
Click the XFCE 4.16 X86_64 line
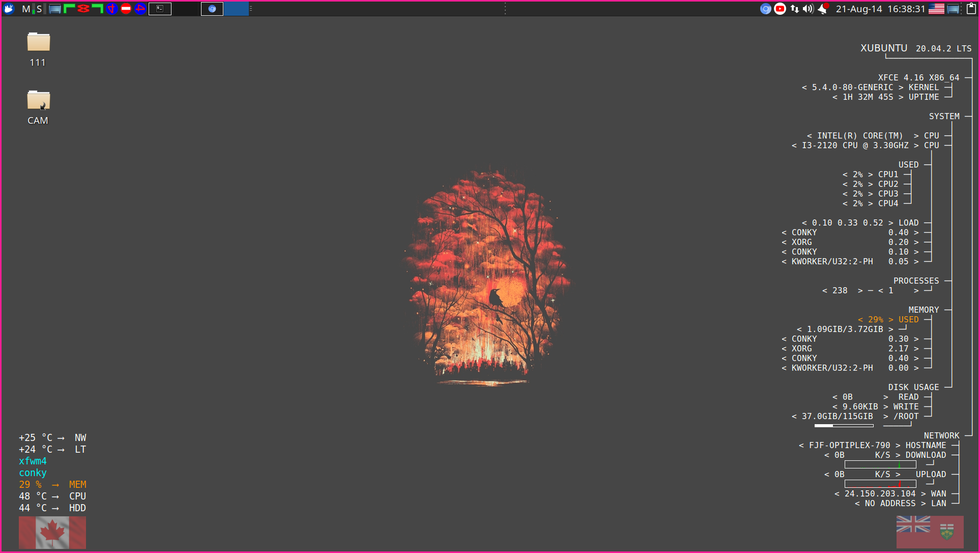click(918, 77)
